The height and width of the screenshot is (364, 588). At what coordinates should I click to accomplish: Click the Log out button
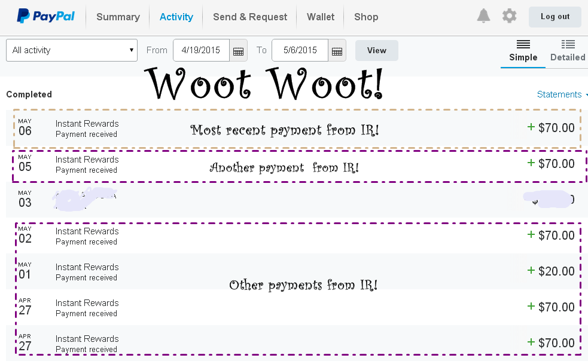click(x=555, y=17)
